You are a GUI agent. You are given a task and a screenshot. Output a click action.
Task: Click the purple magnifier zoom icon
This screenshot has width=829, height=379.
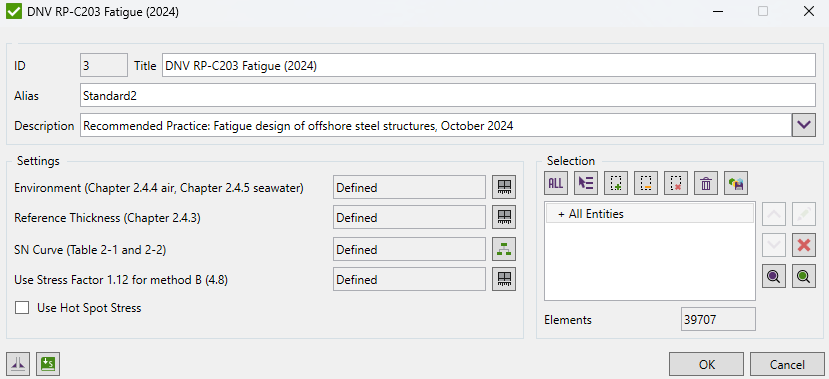774,276
